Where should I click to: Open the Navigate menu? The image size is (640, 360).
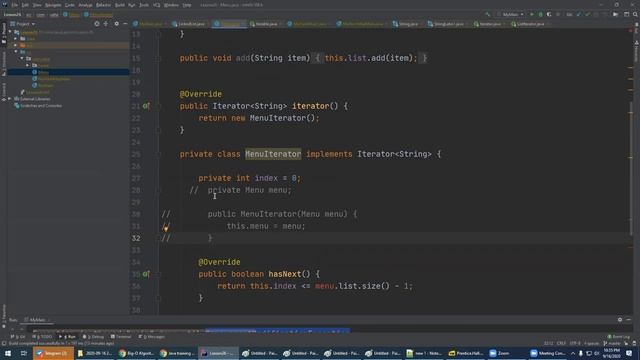53,5
